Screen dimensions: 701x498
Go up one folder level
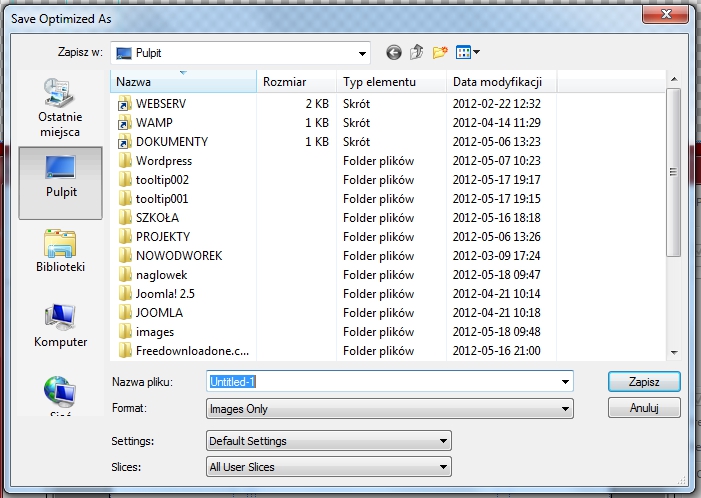(417, 52)
